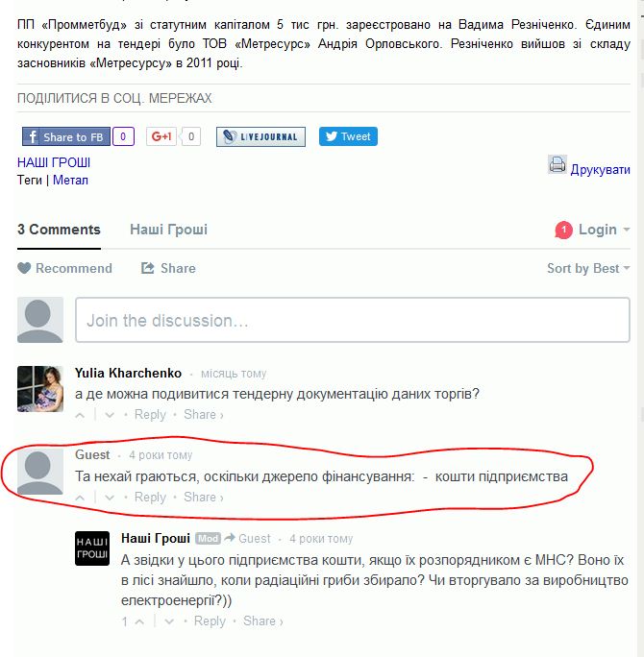Click the Share to FB button
This screenshot has width=644, height=657.
click(x=66, y=136)
